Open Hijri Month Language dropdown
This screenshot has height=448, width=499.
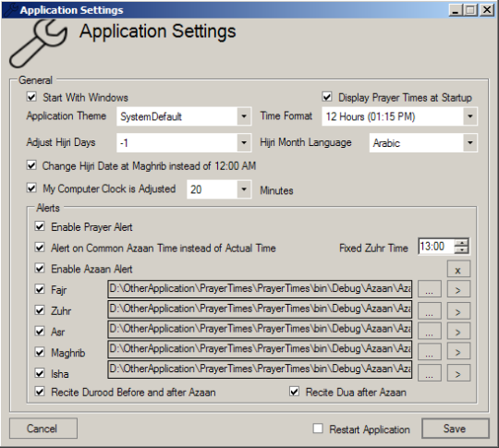[470, 142]
